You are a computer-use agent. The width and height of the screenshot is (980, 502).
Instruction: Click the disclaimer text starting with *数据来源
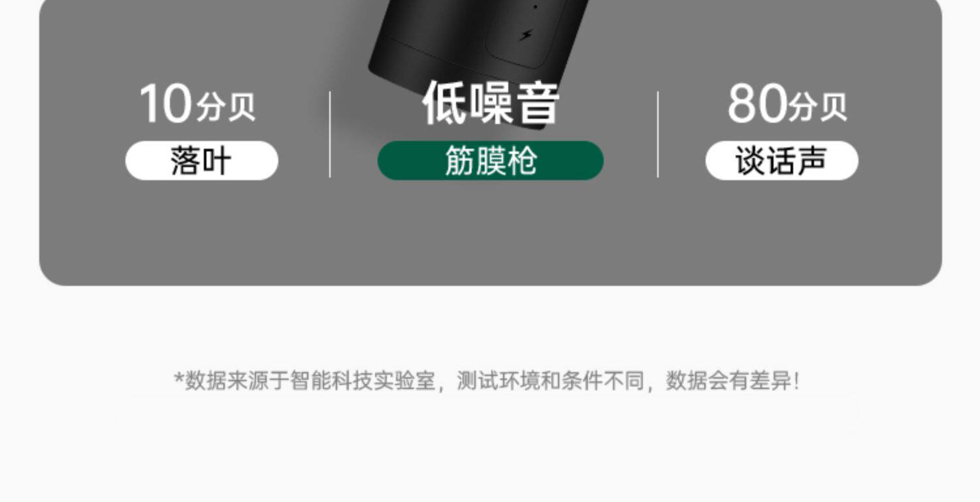click(487, 381)
